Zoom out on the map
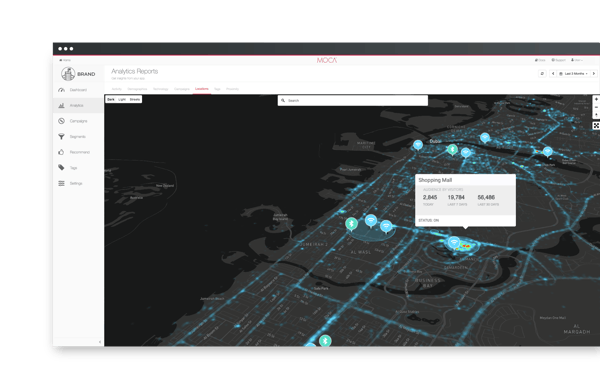The image size is (600, 384). (596, 107)
